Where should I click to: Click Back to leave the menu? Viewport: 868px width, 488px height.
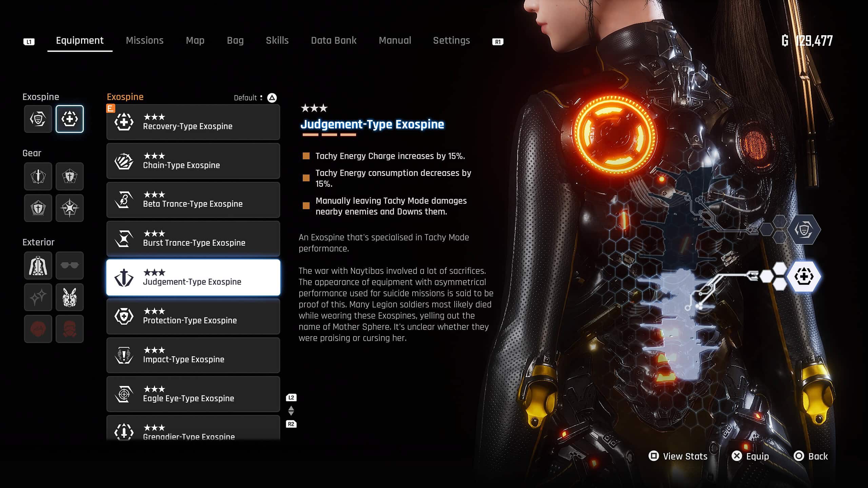pyautogui.click(x=811, y=456)
